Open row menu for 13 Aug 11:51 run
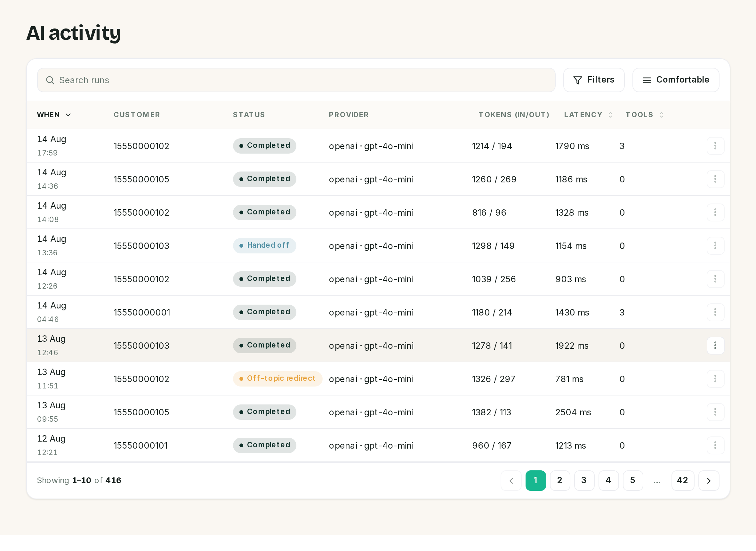This screenshot has width=756, height=551. click(x=715, y=379)
